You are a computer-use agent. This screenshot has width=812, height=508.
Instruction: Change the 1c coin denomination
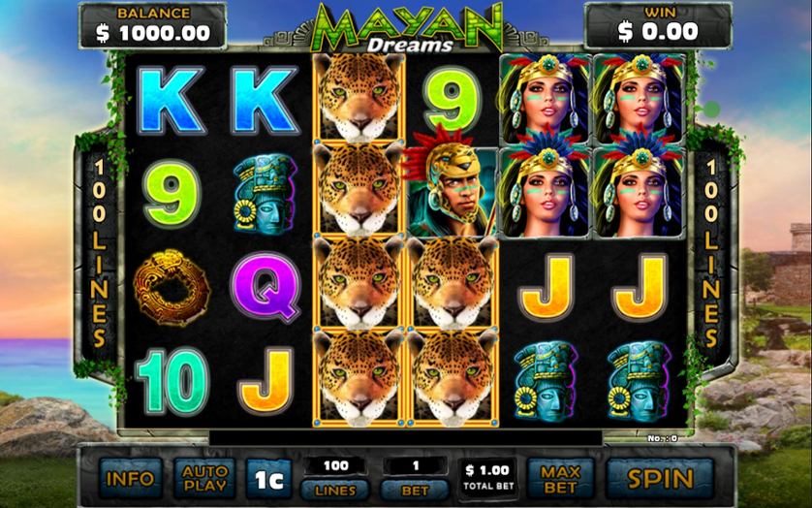point(268,480)
